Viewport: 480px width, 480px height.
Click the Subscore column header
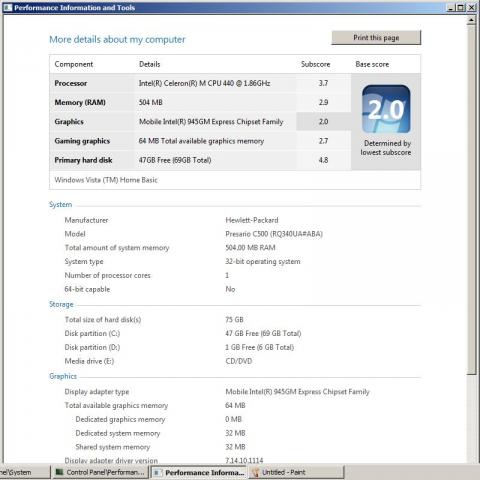coord(315,64)
